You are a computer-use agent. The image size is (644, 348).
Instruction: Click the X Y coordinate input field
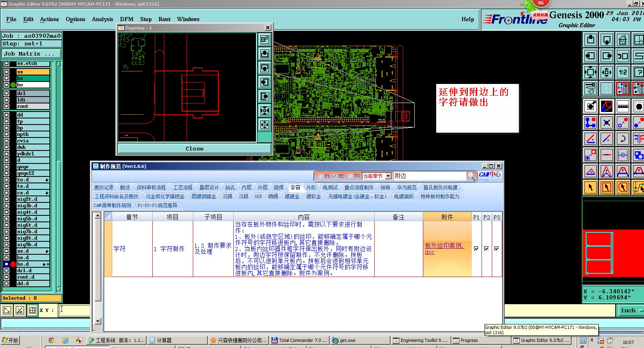pyautogui.click(x=75, y=310)
